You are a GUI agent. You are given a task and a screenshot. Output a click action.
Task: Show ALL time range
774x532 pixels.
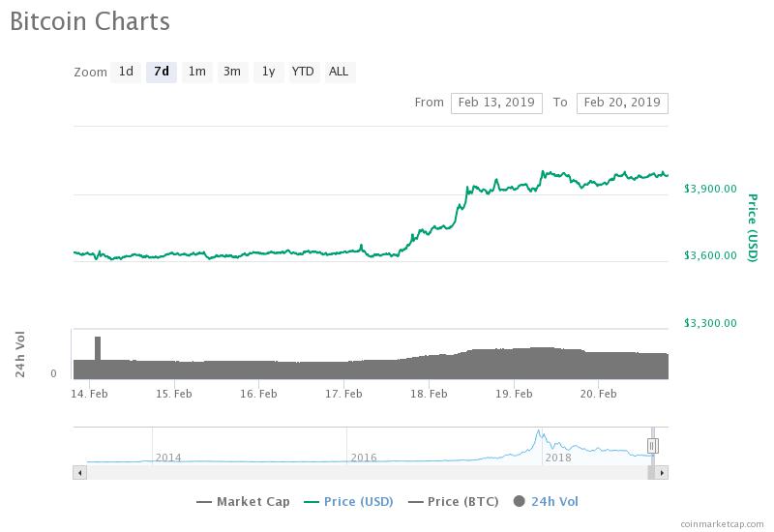pyautogui.click(x=340, y=72)
